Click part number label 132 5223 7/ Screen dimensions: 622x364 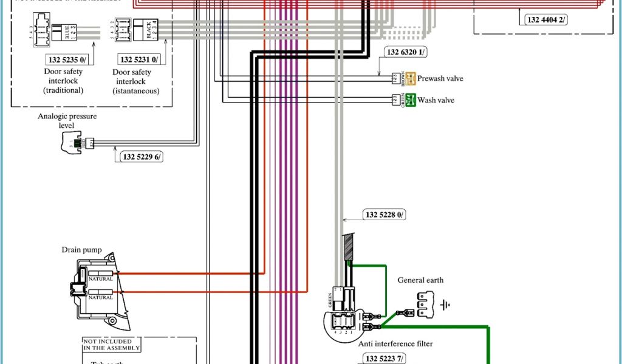[x=384, y=359]
